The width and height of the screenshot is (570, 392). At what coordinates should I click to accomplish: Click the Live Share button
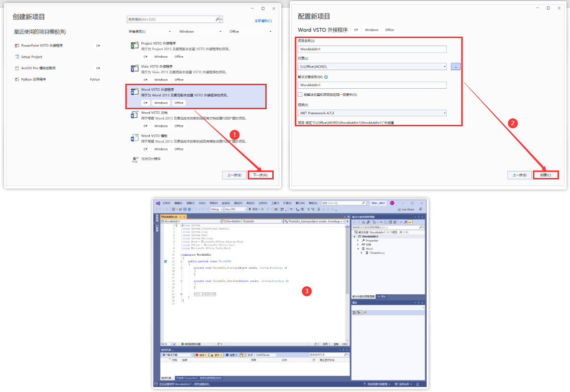click(406, 210)
